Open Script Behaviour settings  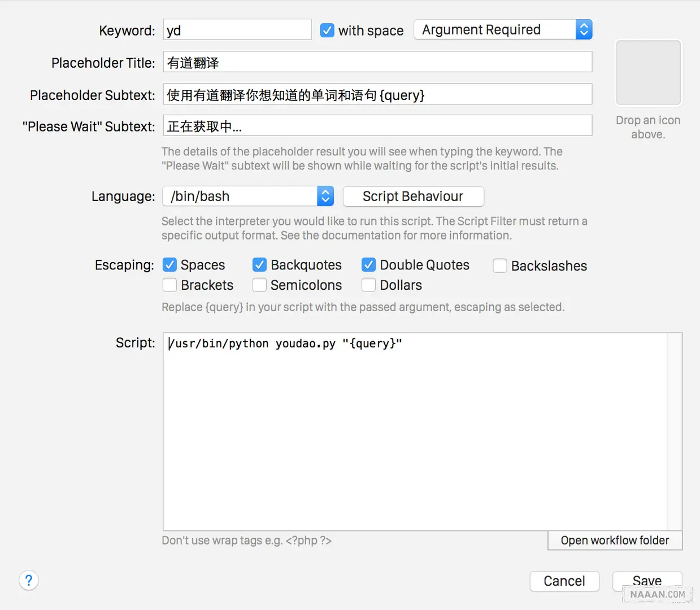click(413, 196)
